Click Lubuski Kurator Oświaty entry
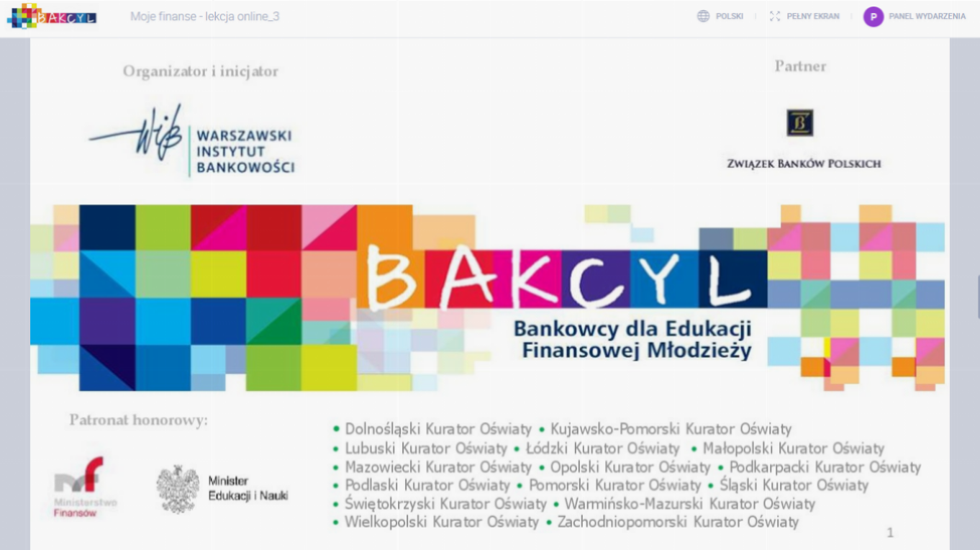980x550 pixels. click(x=426, y=448)
